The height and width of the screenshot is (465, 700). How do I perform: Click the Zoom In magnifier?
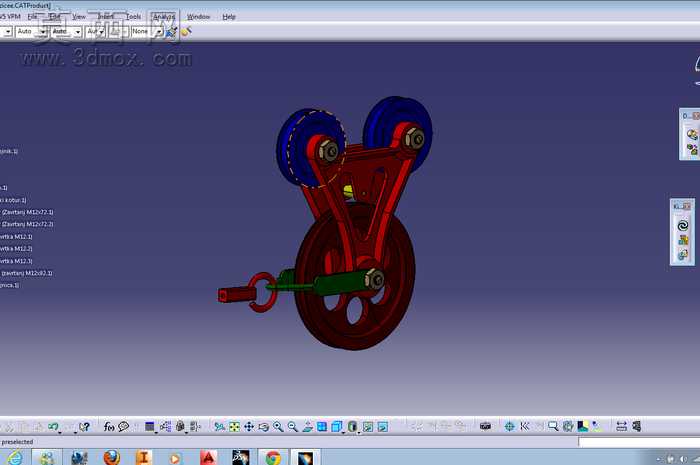coord(278,427)
